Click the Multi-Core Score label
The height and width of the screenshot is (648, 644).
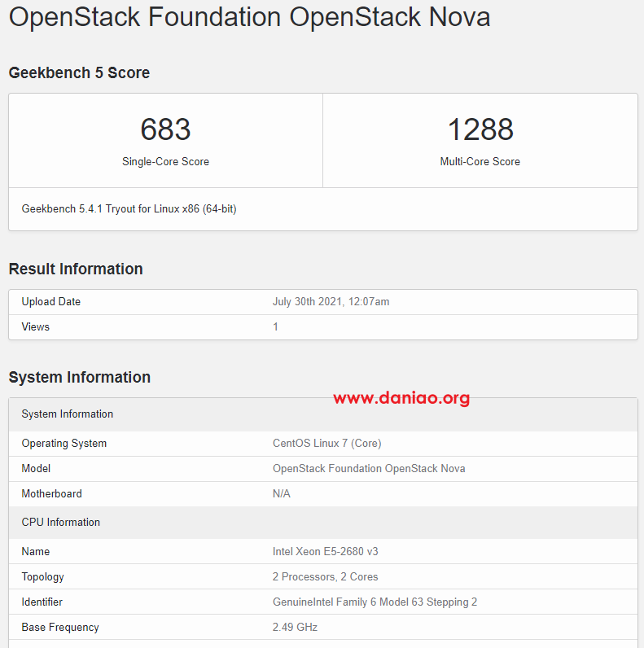pos(480,161)
